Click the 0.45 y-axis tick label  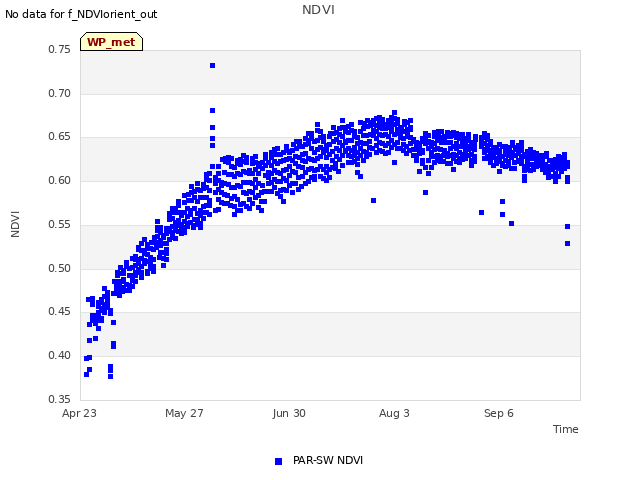[x=59, y=311]
